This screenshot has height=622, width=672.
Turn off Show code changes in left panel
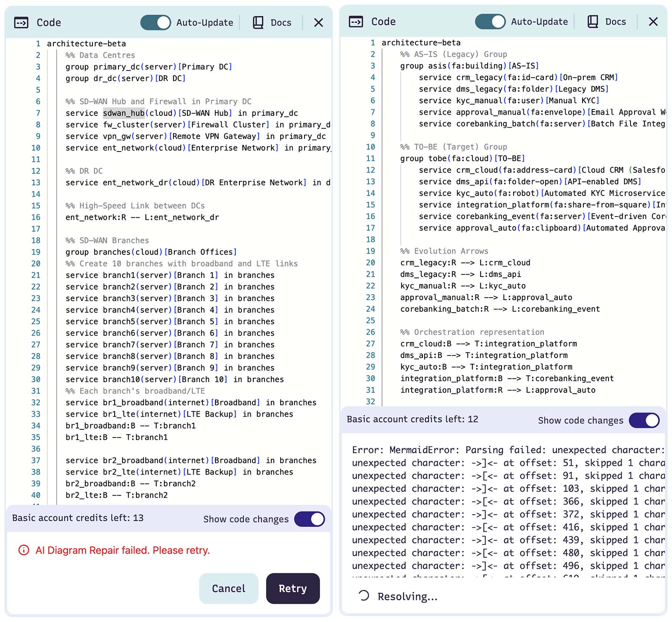click(x=310, y=519)
